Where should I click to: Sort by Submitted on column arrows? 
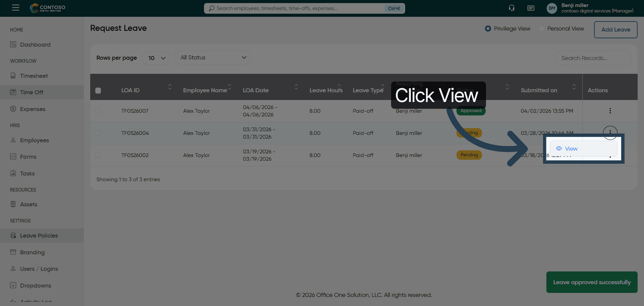point(574,87)
